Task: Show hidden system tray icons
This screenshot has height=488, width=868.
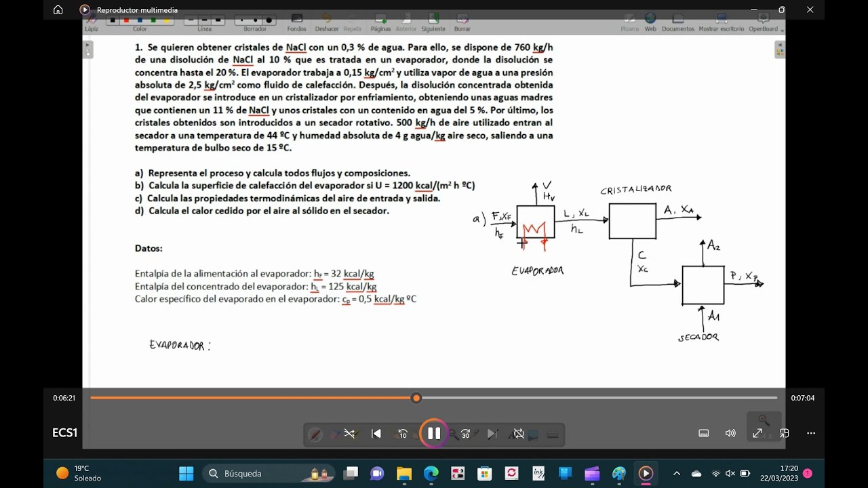Action: pos(676,473)
